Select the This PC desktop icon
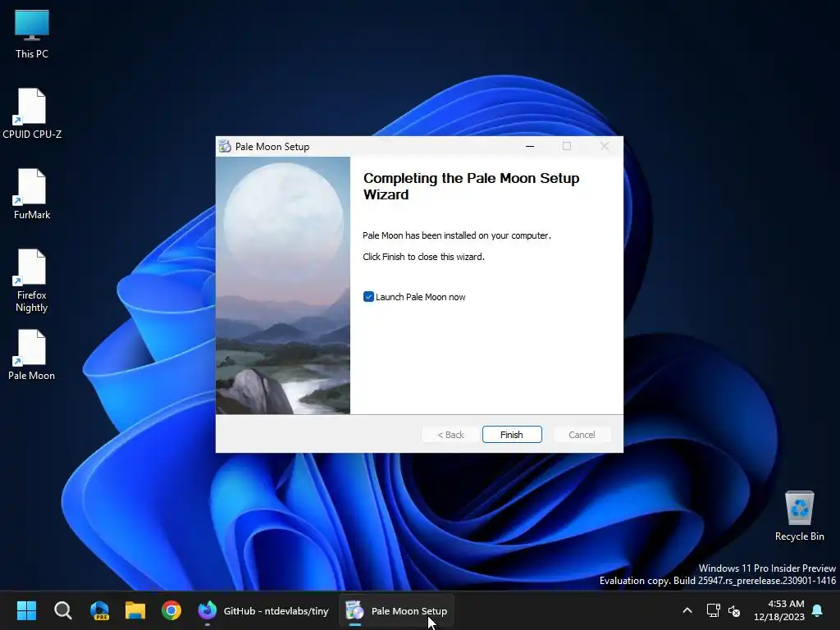840x630 pixels. (x=32, y=34)
